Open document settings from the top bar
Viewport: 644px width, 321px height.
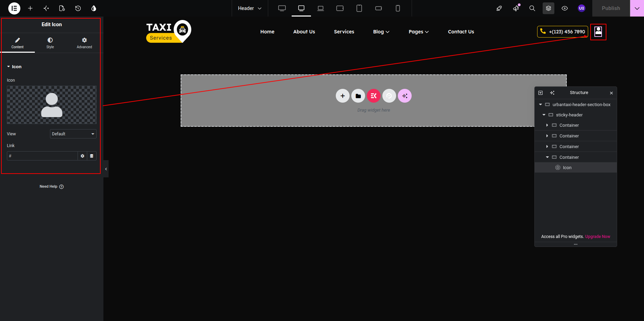coord(62,8)
